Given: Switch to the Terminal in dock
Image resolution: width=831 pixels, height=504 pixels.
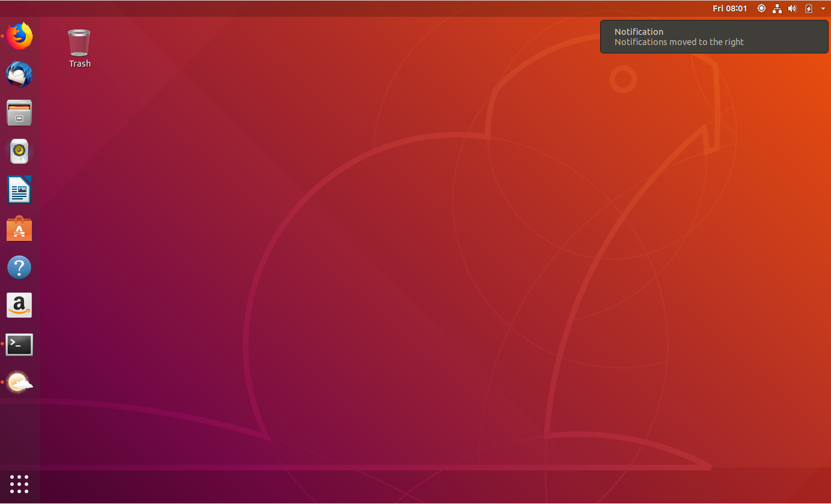Looking at the screenshot, I should point(19,344).
